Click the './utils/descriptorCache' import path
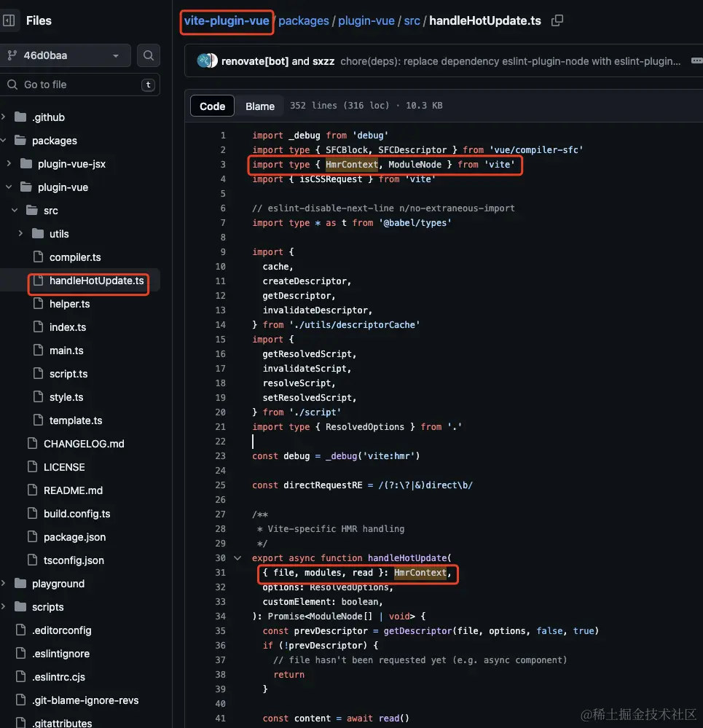703x728 pixels. coord(354,324)
